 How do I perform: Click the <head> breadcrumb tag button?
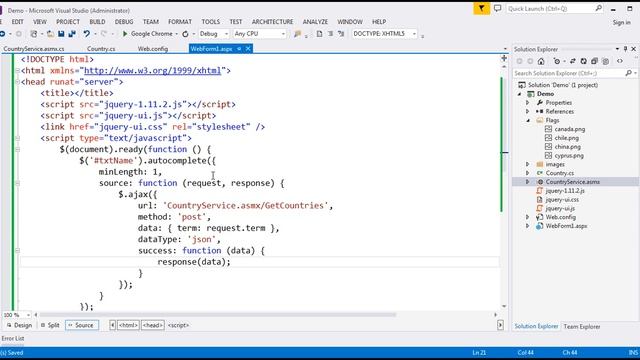click(153, 325)
